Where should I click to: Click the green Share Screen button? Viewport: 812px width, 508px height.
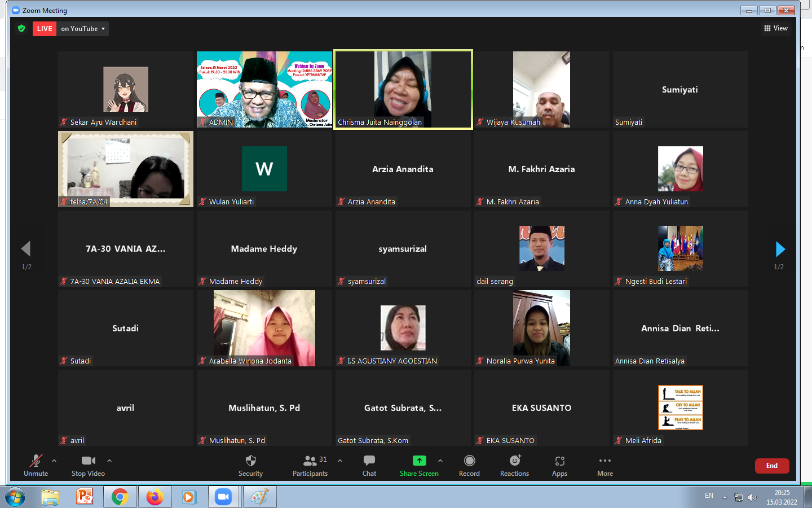tap(419, 466)
